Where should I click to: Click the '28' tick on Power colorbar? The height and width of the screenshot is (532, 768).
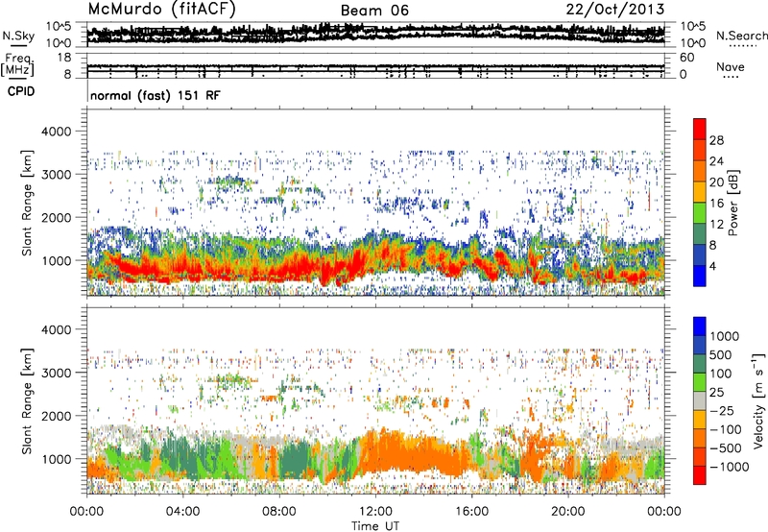716,140
